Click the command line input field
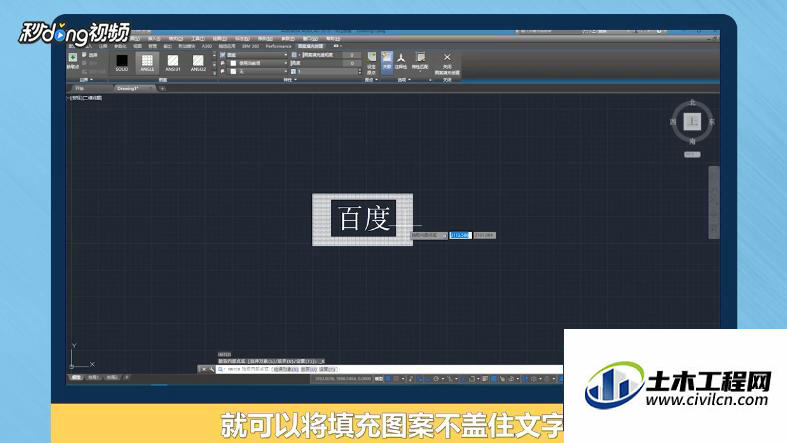Image resolution: width=787 pixels, height=443 pixels. coord(391,369)
